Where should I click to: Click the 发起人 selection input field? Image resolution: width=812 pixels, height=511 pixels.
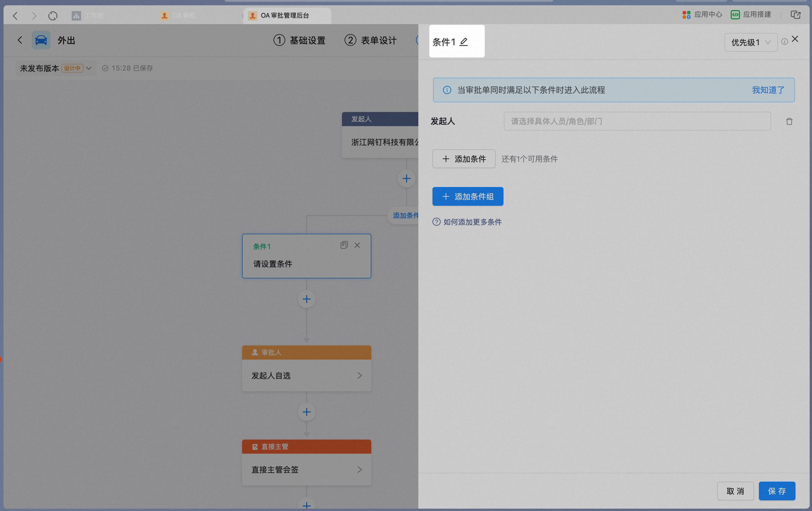coord(637,121)
